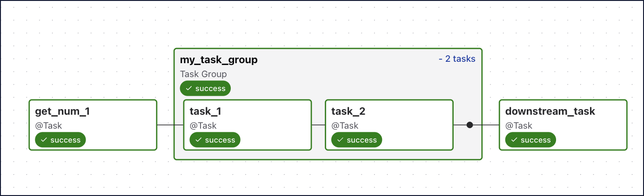
Task: Click the success status text on task_2
Action: point(362,140)
